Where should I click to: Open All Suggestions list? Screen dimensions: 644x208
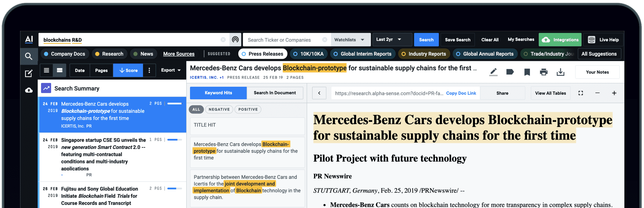point(599,54)
